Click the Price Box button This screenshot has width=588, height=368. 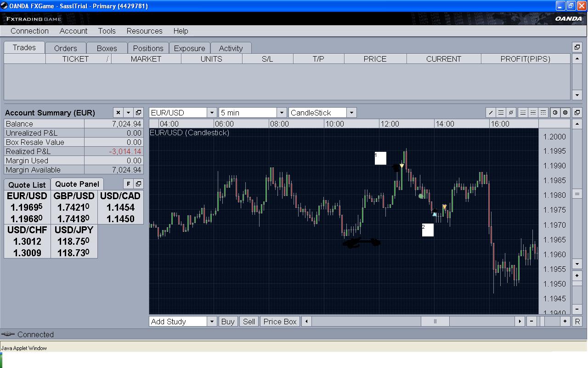point(280,322)
